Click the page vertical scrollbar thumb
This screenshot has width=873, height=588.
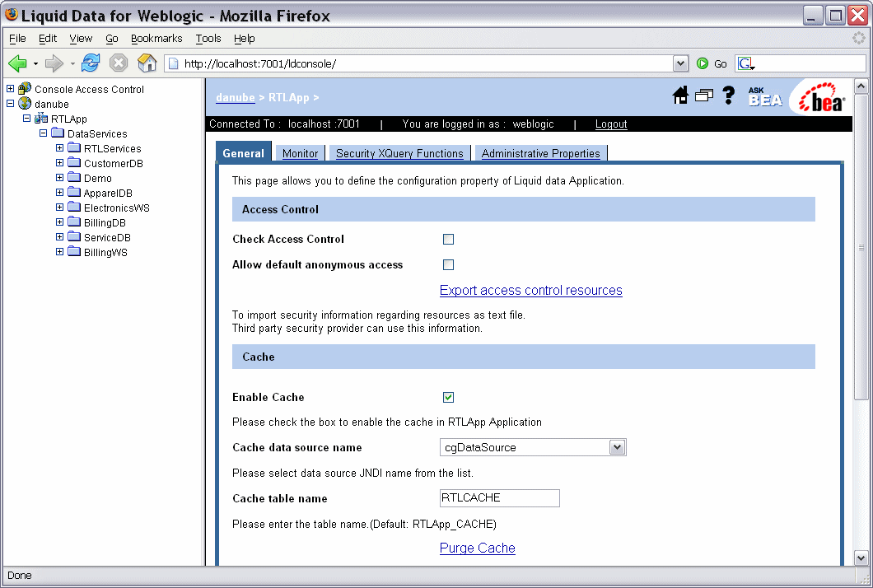pos(861,247)
